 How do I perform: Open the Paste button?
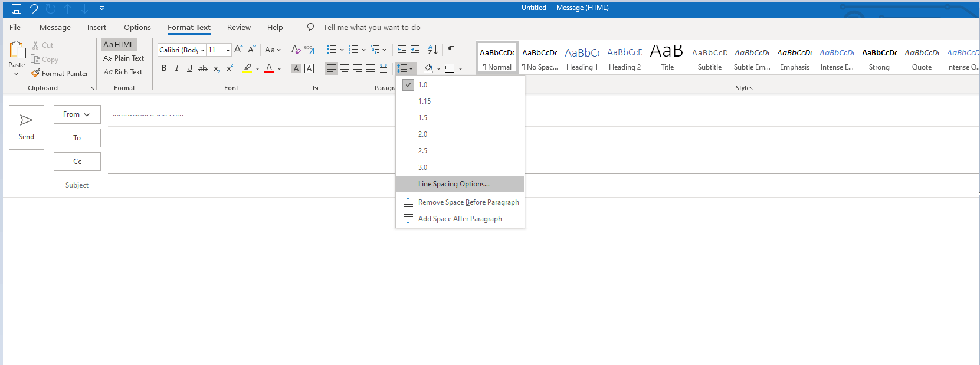click(x=17, y=58)
